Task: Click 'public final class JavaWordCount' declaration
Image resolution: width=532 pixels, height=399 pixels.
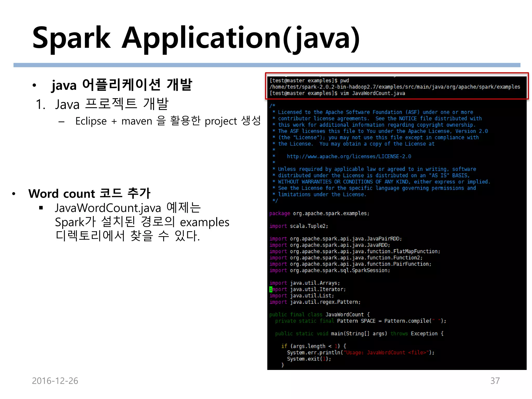Action: tap(319, 315)
